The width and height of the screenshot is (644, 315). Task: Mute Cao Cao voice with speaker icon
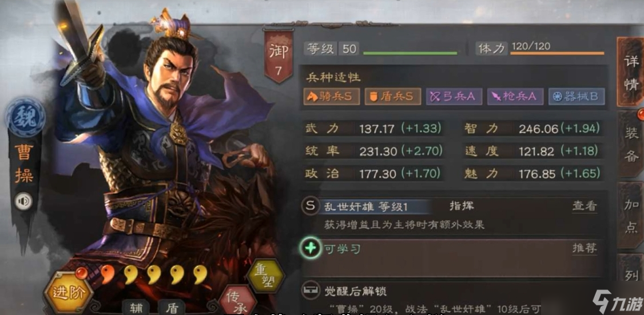[23, 201]
